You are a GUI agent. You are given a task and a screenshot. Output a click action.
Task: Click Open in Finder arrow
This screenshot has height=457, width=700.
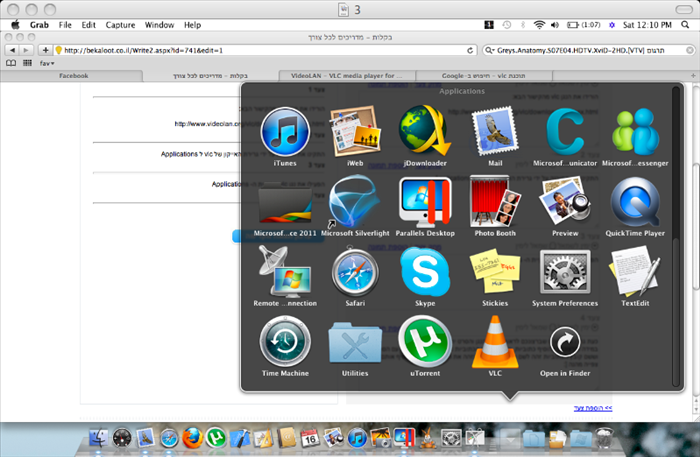[565, 342]
